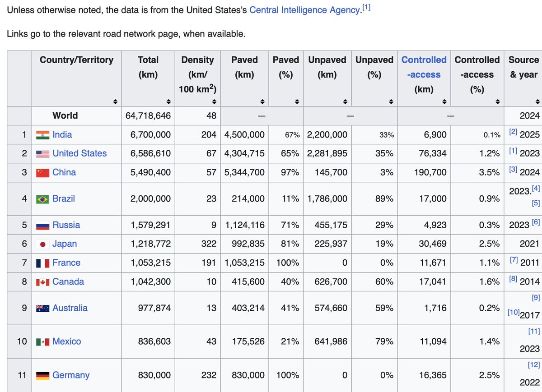This screenshot has width=542, height=392.
Task: Click the United States flag icon
Action: coord(42,153)
